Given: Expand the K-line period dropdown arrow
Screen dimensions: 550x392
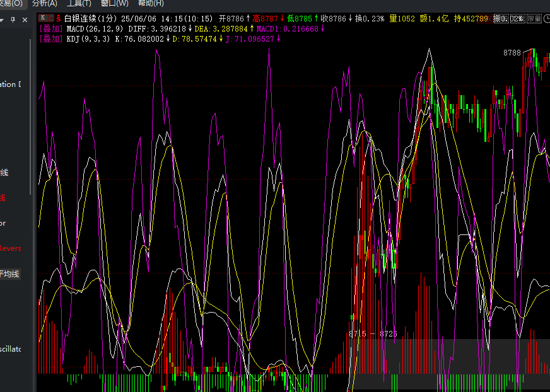Looking at the screenshot, I should (x=51, y=18).
